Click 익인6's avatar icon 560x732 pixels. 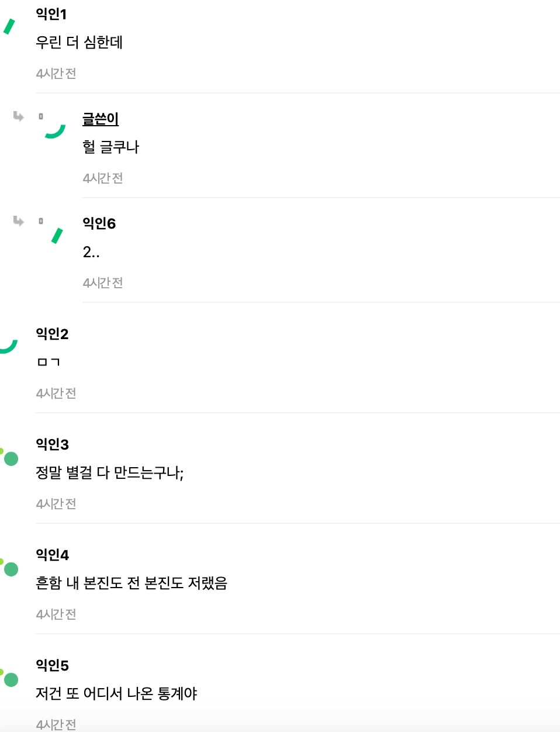pos(57,235)
